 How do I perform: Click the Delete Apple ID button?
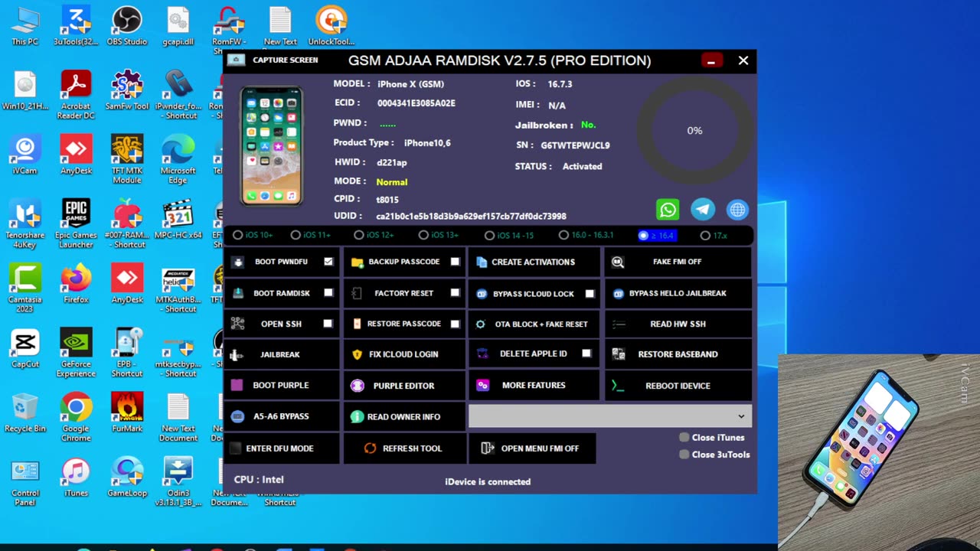[534, 354]
